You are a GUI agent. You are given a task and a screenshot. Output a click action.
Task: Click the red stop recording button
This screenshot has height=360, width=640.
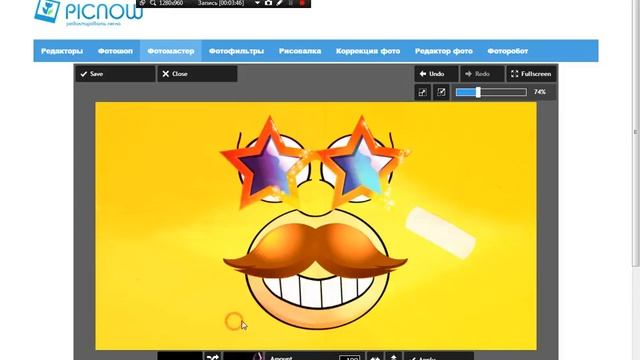click(302, 3)
